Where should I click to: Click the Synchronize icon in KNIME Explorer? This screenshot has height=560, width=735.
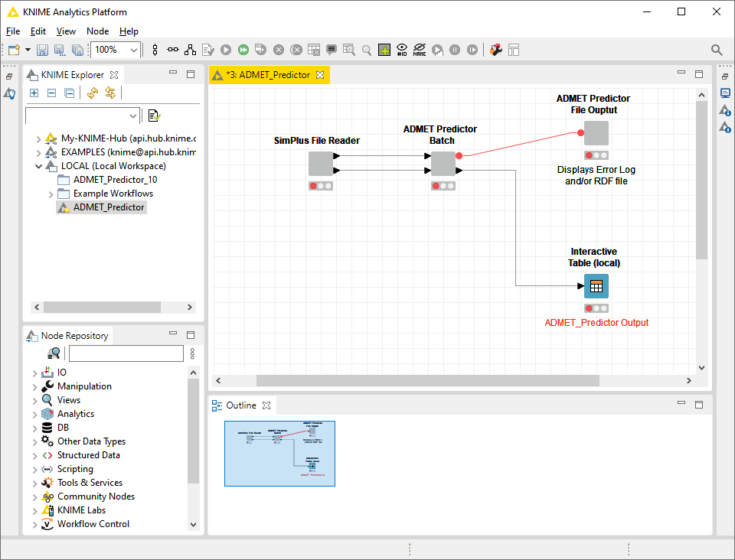point(110,93)
